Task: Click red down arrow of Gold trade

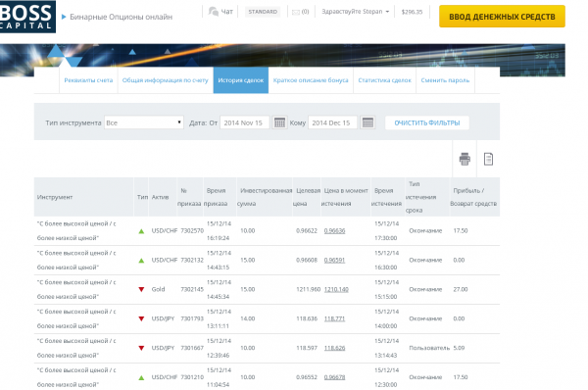Action: (141, 289)
